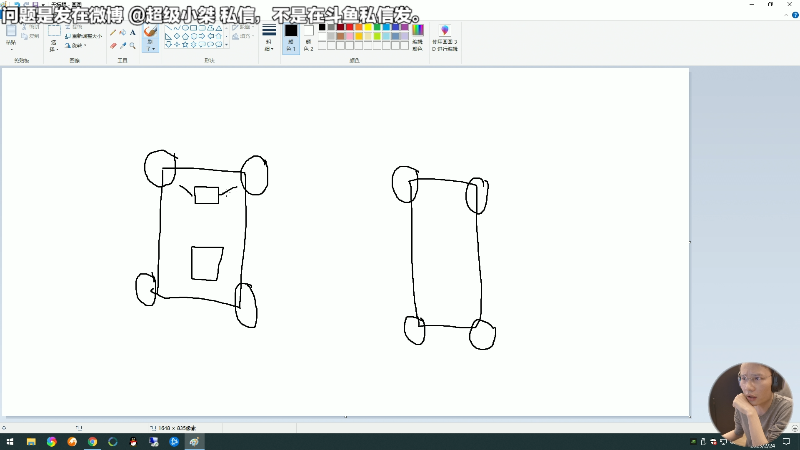Pick the orange palette color
This screenshot has width=800, height=450.
(359, 28)
